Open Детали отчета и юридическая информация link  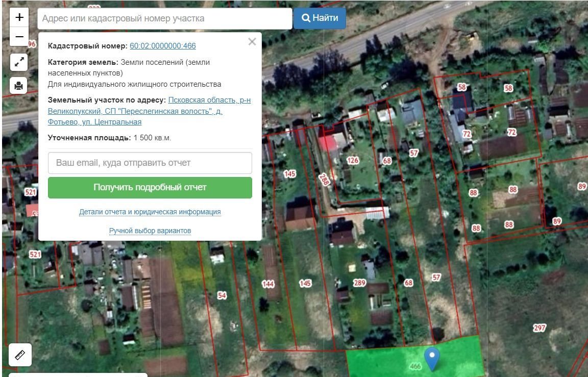150,212
